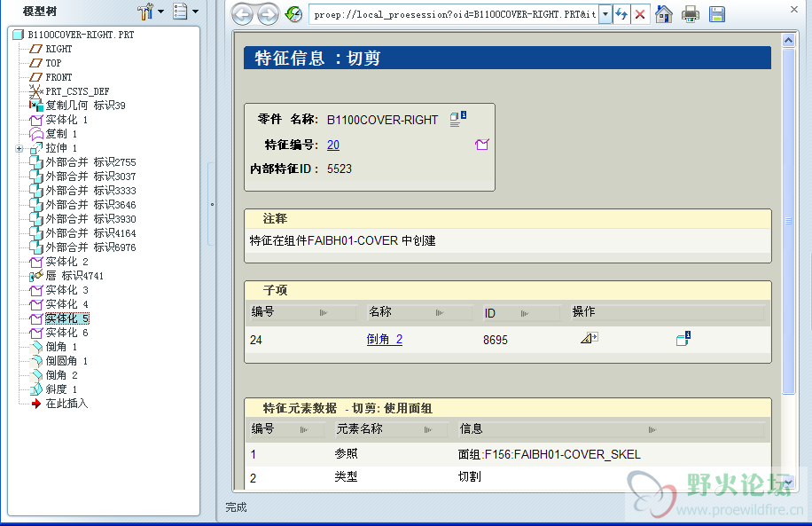Select 倒圆角 1 round feature
The height and width of the screenshot is (526, 812).
click(66, 361)
